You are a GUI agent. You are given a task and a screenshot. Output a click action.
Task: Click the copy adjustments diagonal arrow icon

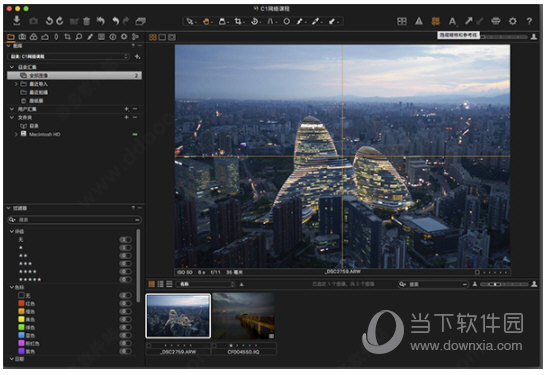pos(469,21)
